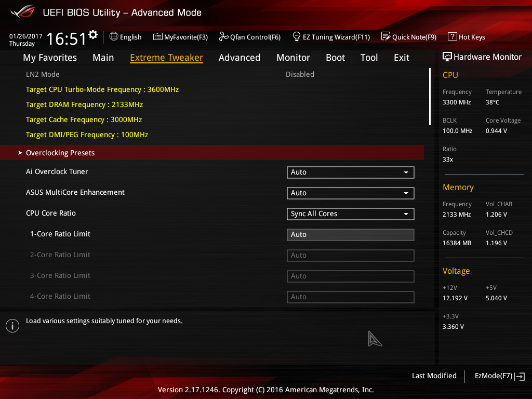Open the Monitor tab
The width and height of the screenshot is (532, 399).
tap(293, 58)
